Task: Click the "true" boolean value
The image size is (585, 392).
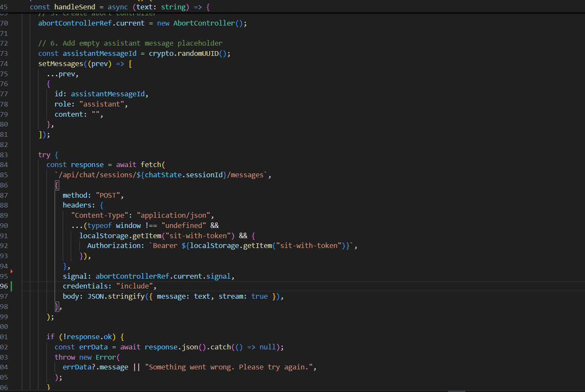Action: [x=259, y=296]
